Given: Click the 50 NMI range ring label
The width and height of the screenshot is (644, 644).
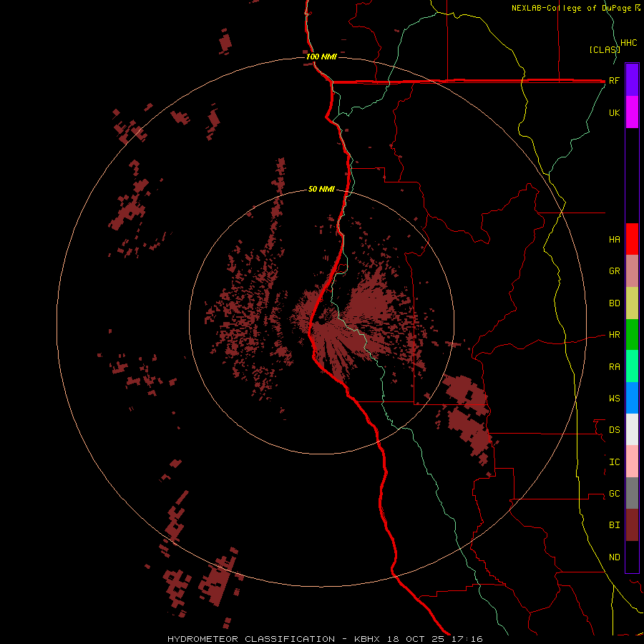Looking at the screenshot, I should click(321, 190).
